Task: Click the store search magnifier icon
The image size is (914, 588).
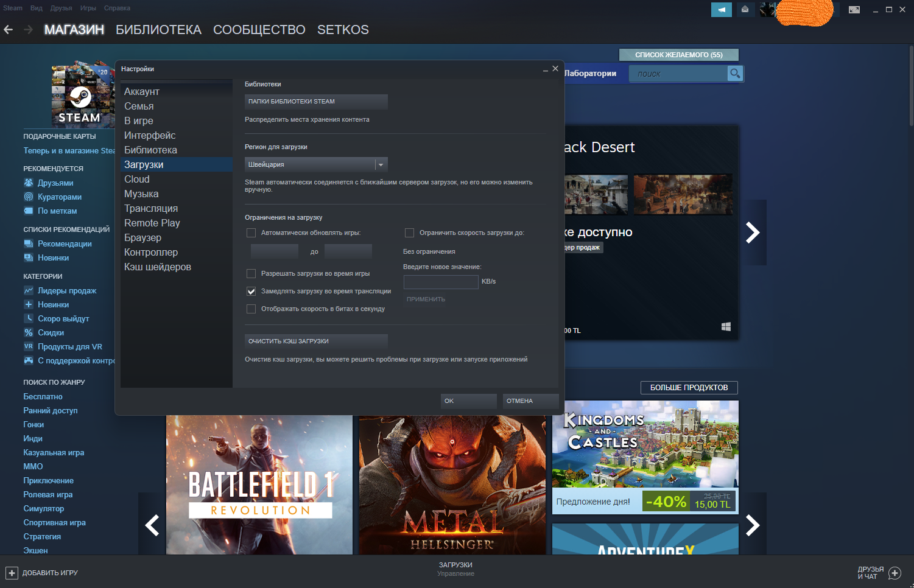Action: [x=735, y=74]
